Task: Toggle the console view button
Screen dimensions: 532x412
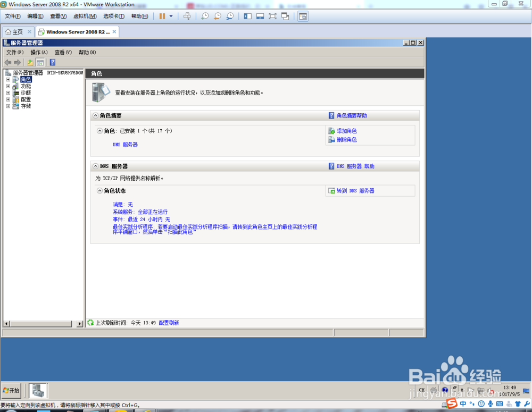Action: tap(303, 16)
